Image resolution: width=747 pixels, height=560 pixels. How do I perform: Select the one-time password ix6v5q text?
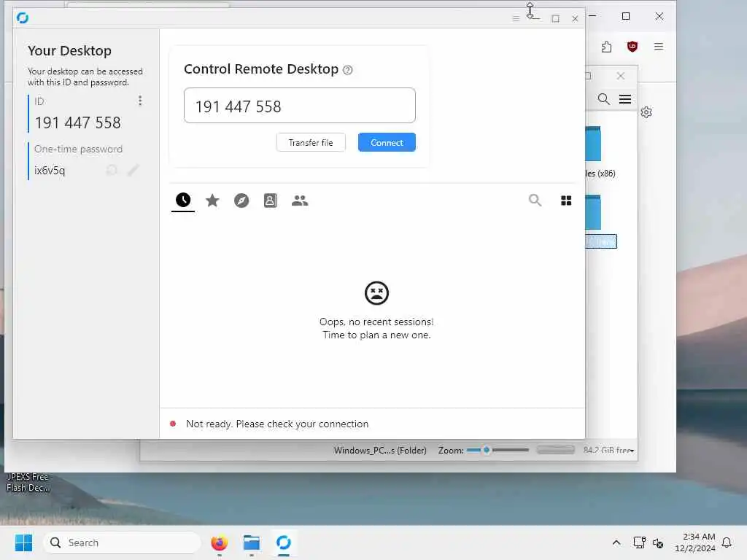coord(50,171)
